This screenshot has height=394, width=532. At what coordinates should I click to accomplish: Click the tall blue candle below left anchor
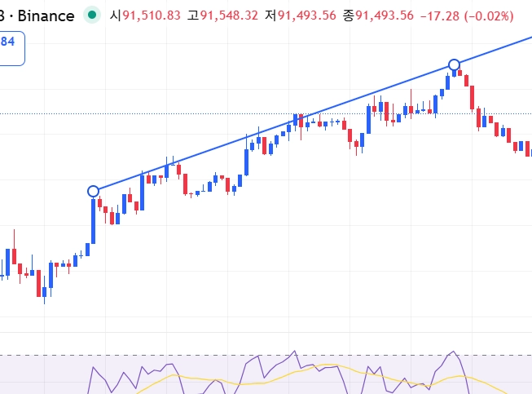(x=94, y=221)
